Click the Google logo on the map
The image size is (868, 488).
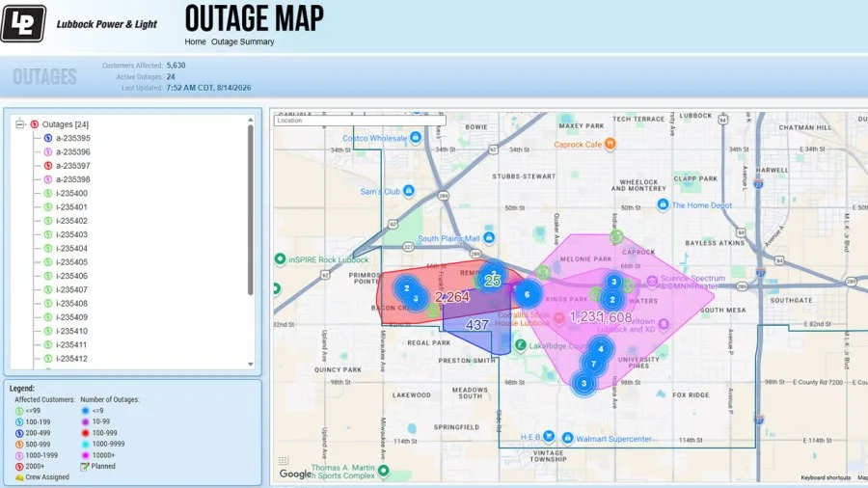[x=295, y=474]
